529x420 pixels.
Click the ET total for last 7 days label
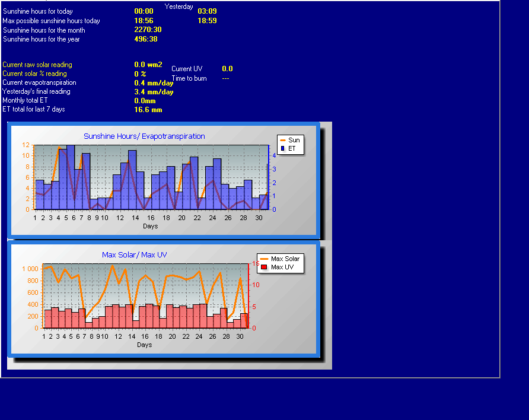[34, 109]
